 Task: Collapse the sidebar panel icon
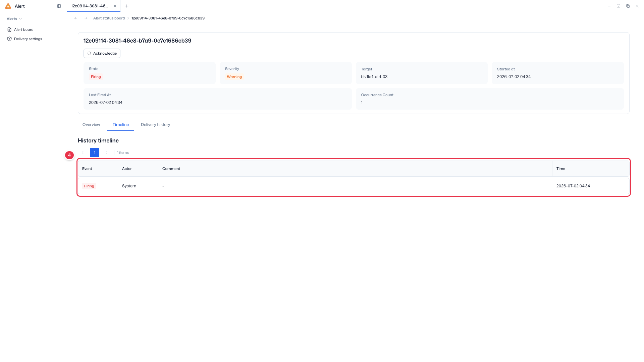point(59,6)
